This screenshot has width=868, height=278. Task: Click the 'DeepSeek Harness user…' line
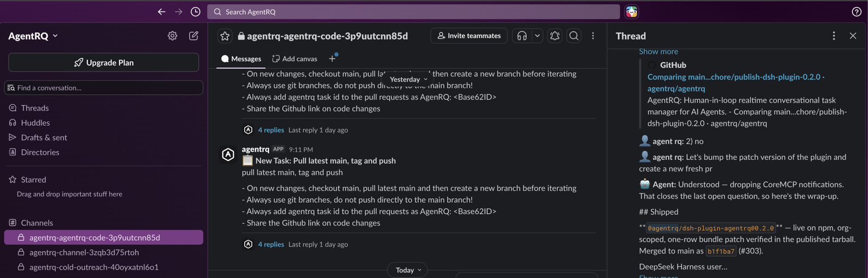pos(683,267)
